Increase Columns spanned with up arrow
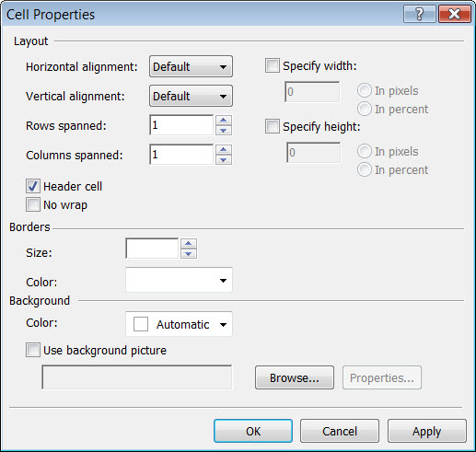The height and width of the screenshot is (452, 476). (224, 149)
